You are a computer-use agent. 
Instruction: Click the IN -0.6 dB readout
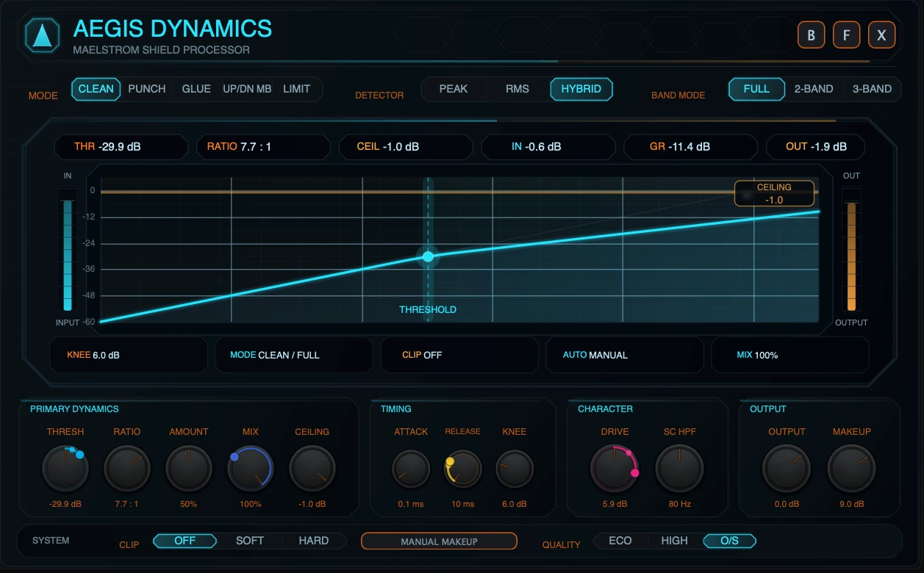click(548, 147)
